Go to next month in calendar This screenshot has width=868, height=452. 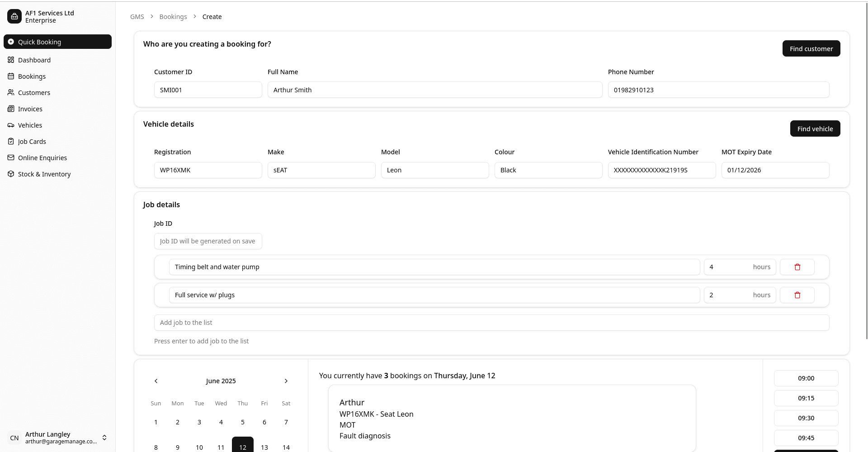286,381
